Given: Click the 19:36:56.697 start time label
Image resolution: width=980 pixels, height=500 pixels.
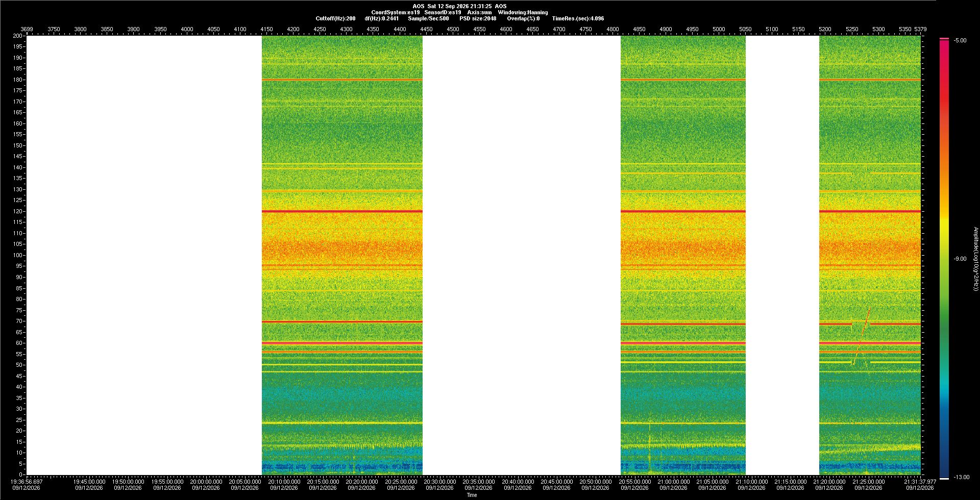Looking at the screenshot, I should (x=27, y=482).
